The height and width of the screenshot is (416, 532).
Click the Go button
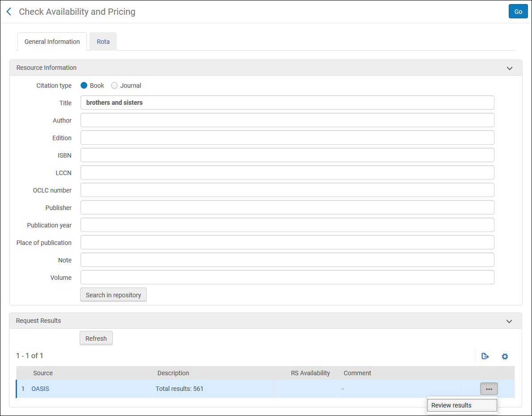(x=518, y=12)
